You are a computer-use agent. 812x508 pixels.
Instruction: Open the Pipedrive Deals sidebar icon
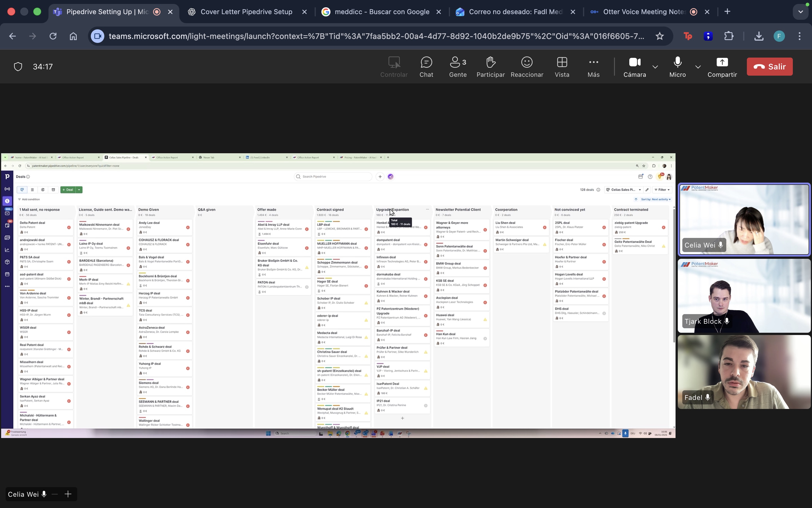tap(7, 201)
